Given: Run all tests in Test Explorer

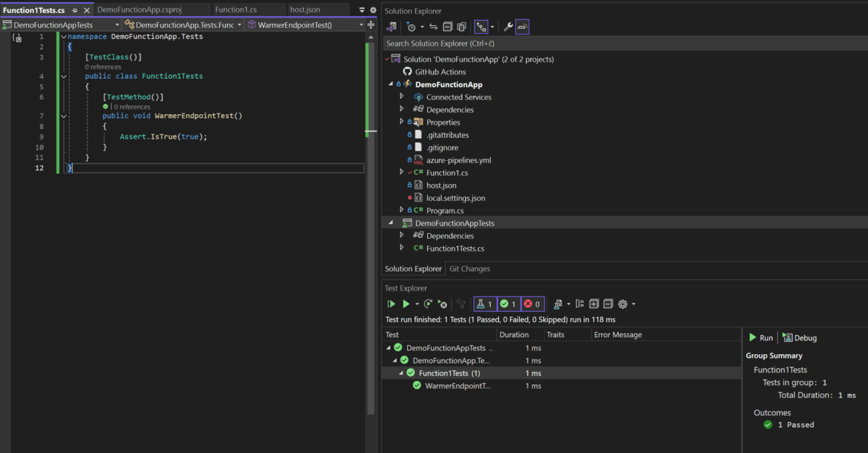Looking at the screenshot, I should [x=391, y=304].
